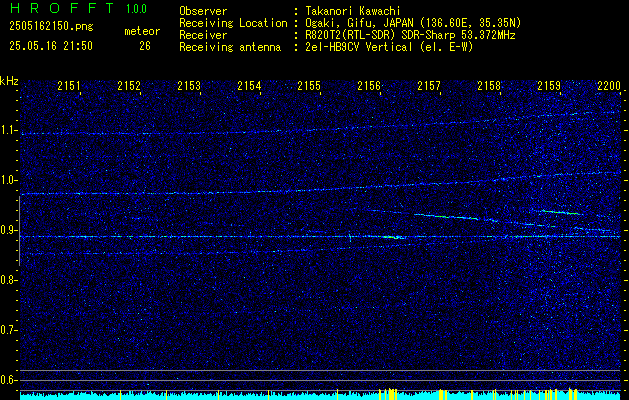The image size is (629, 400).
Task: Click the Observer field label
Action: (x=203, y=11)
